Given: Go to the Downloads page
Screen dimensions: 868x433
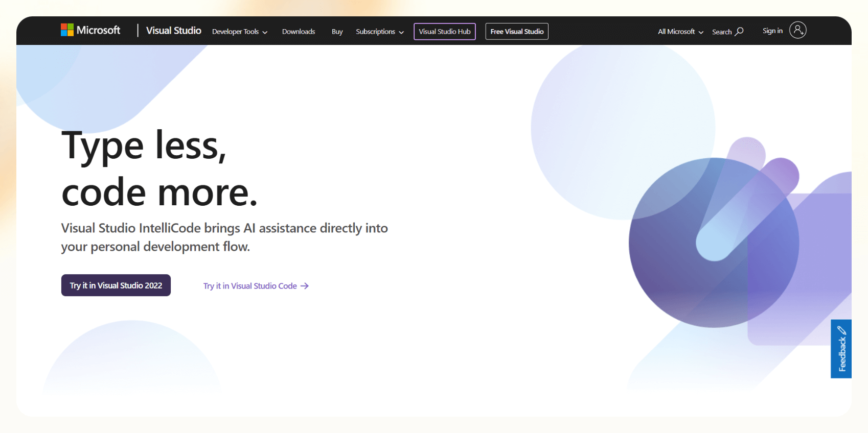Looking at the screenshot, I should 299,32.
